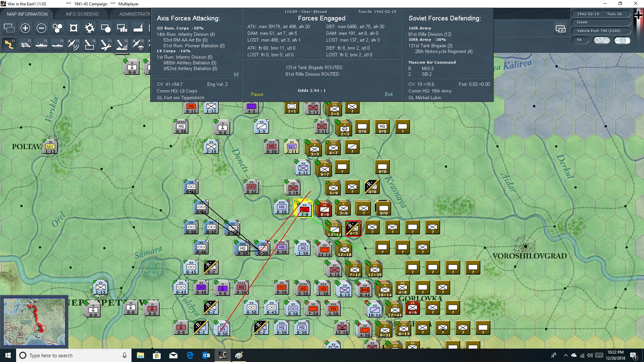Select the SEC 1-13 unit at Poltava
Screen dimensions: 644x362
click(50, 147)
